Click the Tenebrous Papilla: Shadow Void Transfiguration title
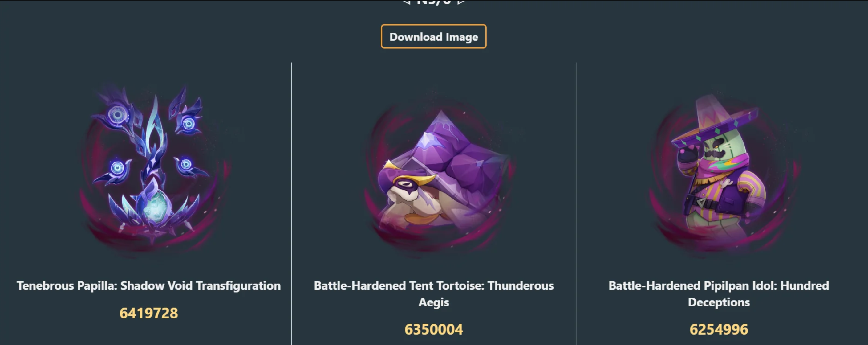The width and height of the screenshot is (868, 345). pos(148,285)
